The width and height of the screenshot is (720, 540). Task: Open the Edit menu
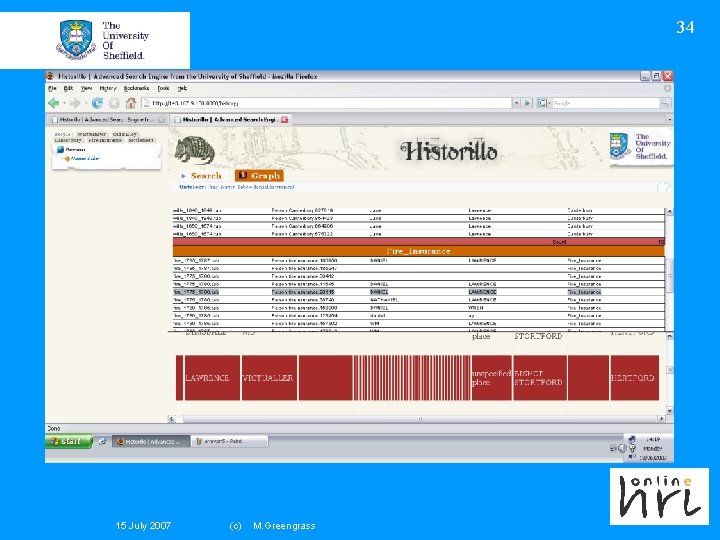tap(68, 88)
